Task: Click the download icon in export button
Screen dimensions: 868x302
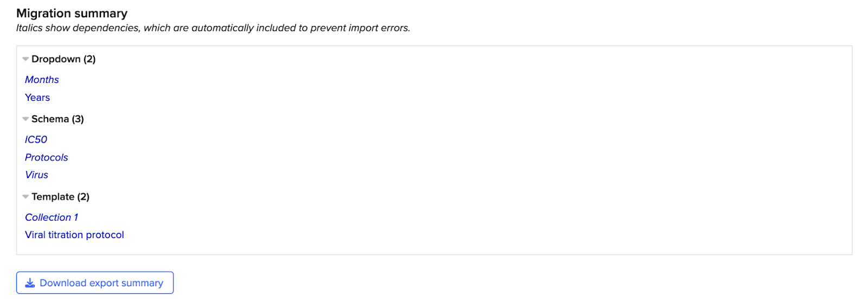Action: 30,283
